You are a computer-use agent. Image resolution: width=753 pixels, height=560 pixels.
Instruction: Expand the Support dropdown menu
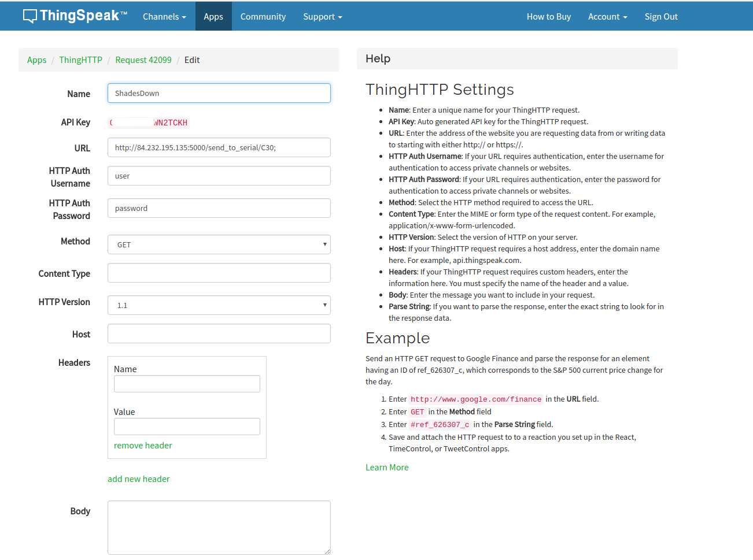pyautogui.click(x=323, y=17)
